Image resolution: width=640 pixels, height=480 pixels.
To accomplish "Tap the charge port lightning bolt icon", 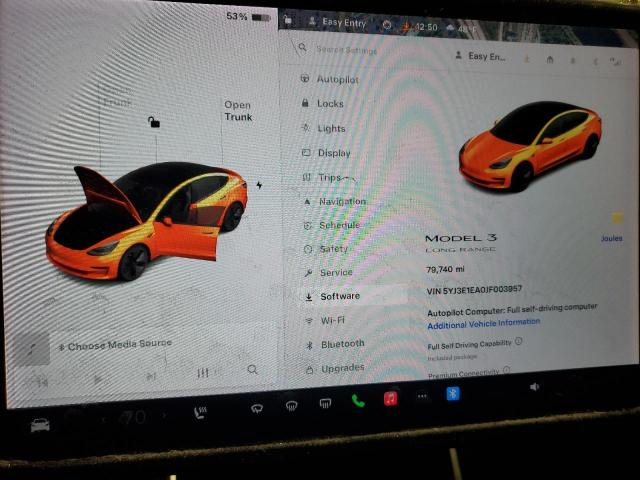I will (259, 185).
